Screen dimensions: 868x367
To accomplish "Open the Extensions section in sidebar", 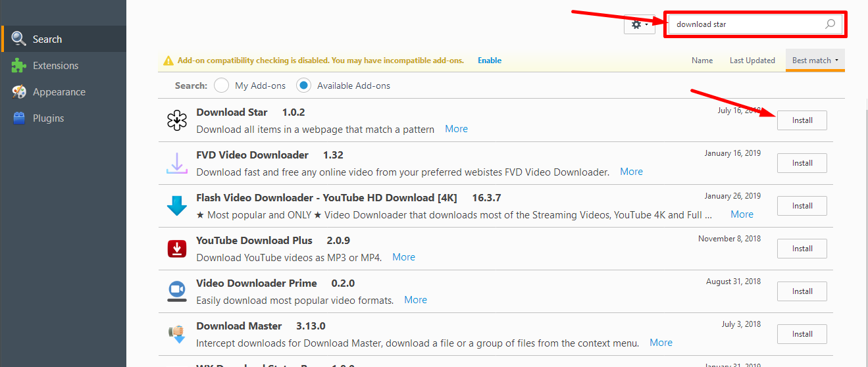I will click(x=63, y=66).
